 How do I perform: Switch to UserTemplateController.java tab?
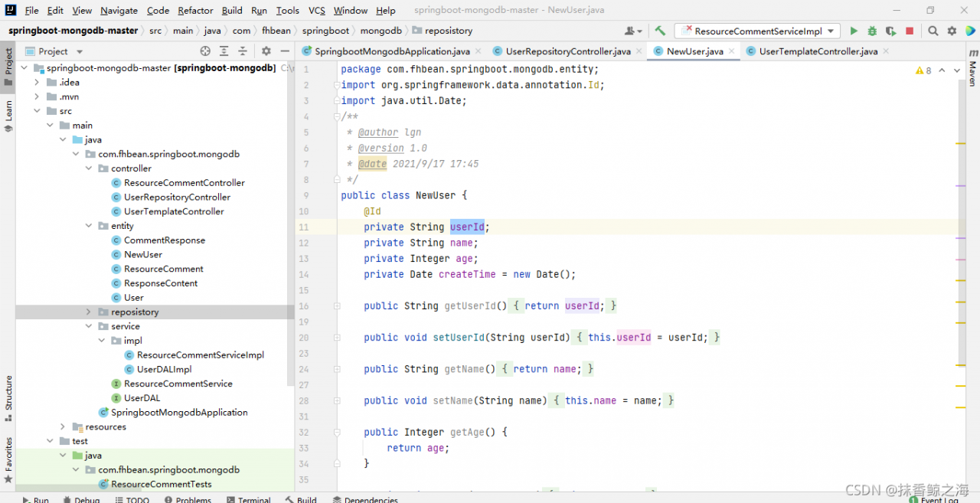818,51
